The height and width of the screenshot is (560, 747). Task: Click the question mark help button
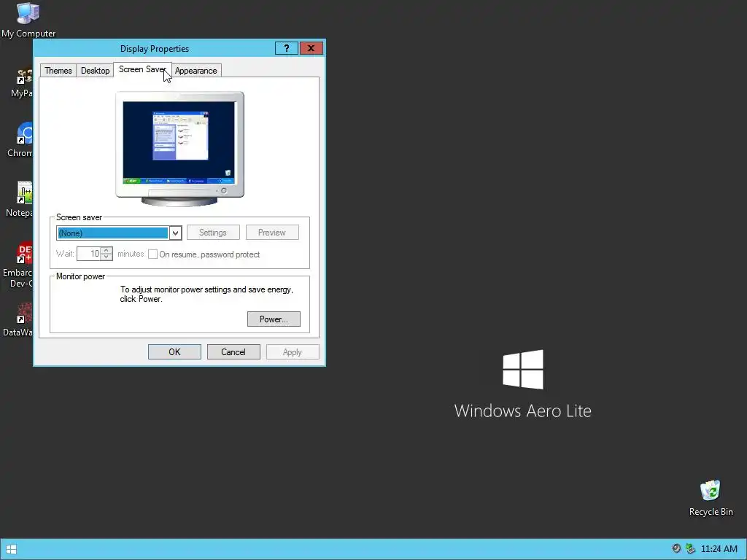(x=286, y=48)
